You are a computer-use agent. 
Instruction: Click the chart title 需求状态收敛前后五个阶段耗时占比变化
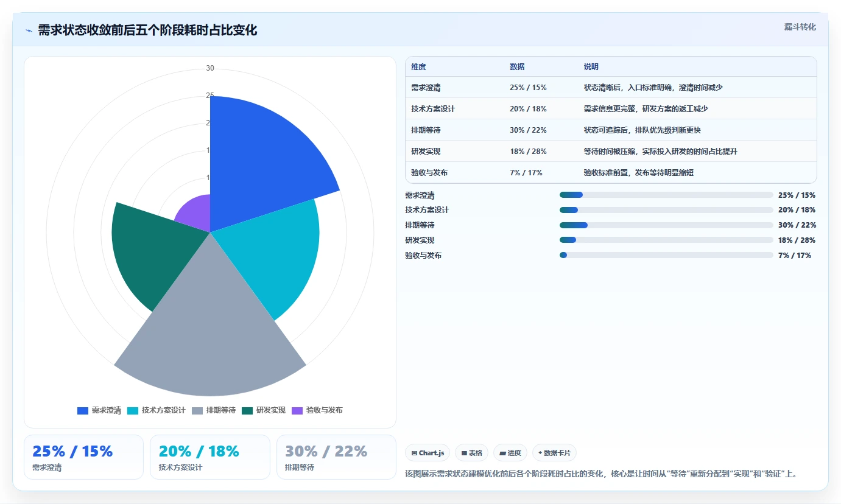[147, 30]
